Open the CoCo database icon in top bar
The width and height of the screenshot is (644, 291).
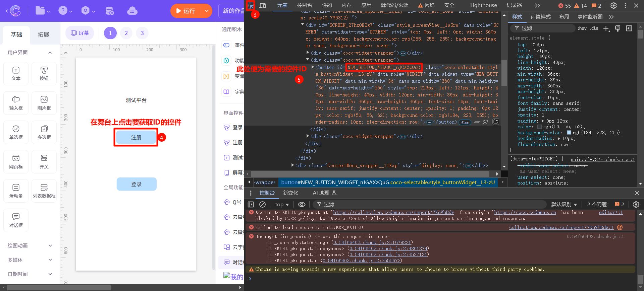tap(109, 11)
